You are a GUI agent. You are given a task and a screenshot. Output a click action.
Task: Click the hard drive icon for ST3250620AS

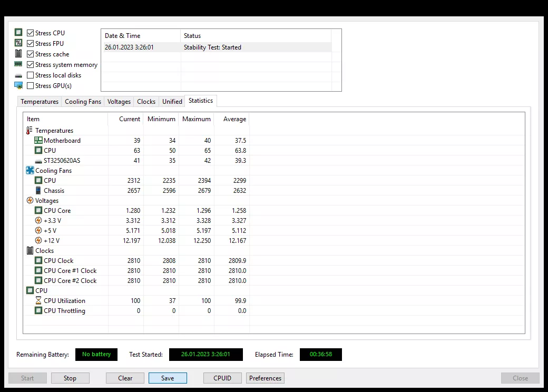[38, 161]
